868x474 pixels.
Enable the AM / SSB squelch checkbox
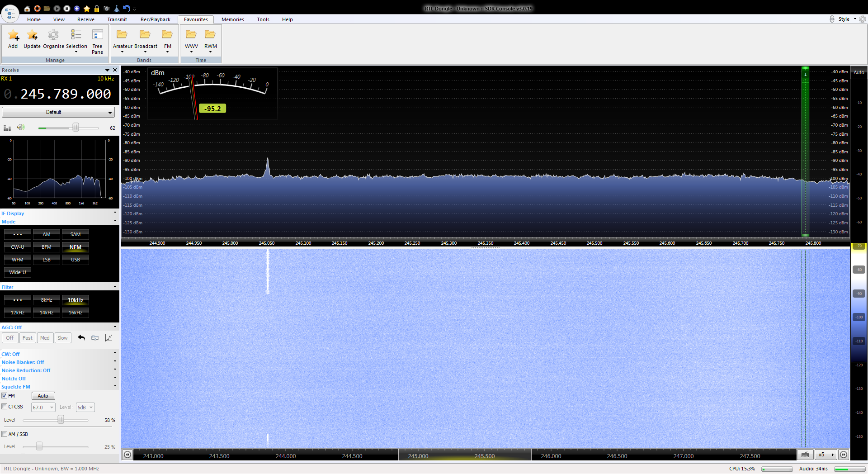point(5,434)
